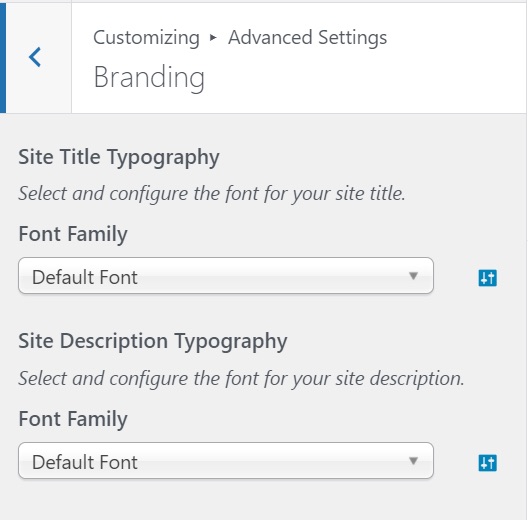
Task: Click the Advanced Settings breadcrumb text
Action: [x=308, y=37]
